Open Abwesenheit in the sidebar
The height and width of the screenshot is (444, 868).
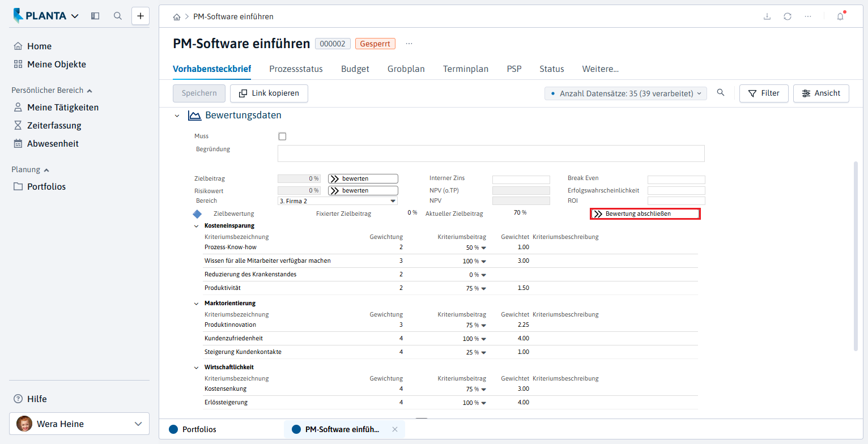click(x=46, y=144)
